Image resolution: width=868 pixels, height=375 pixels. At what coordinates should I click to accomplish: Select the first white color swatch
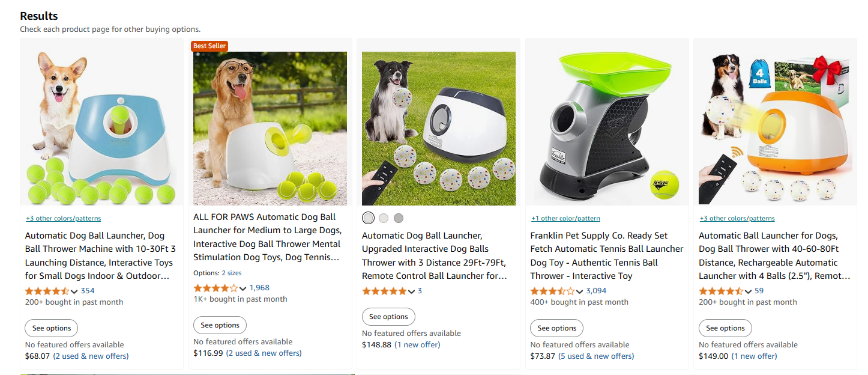pyautogui.click(x=368, y=218)
